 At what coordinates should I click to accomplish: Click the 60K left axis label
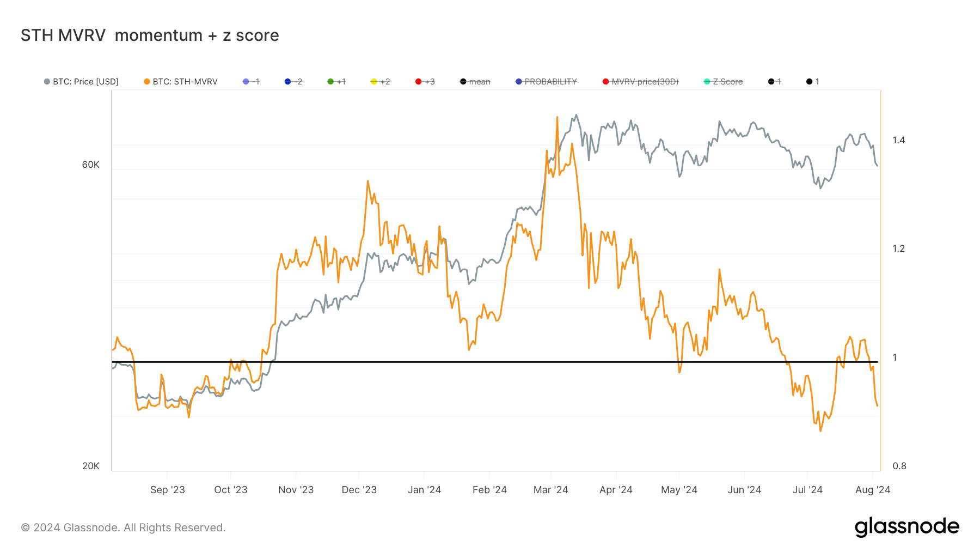coord(91,165)
